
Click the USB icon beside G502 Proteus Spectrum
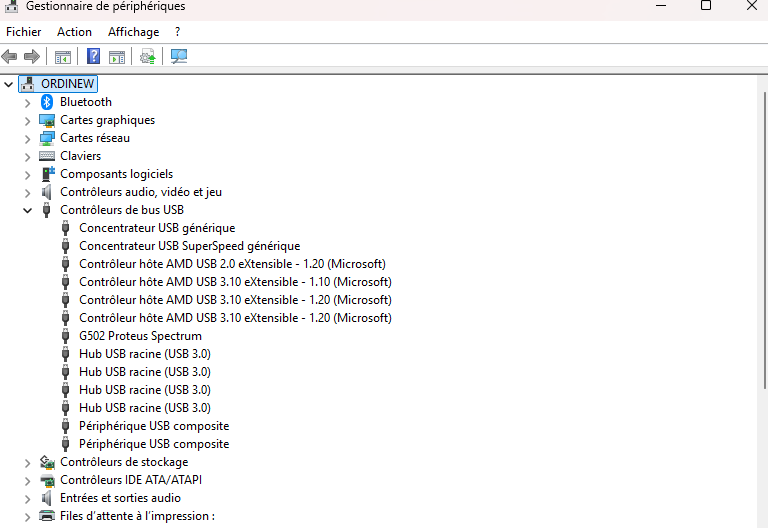point(65,336)
